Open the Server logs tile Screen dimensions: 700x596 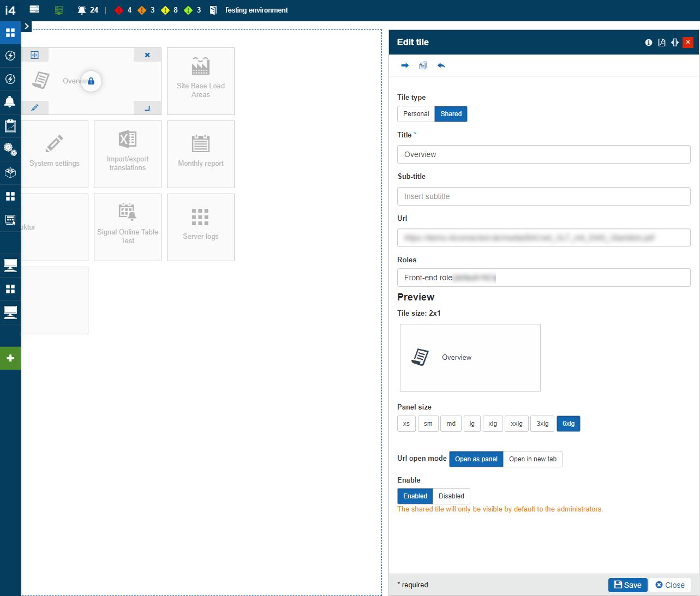coord(200,227)
